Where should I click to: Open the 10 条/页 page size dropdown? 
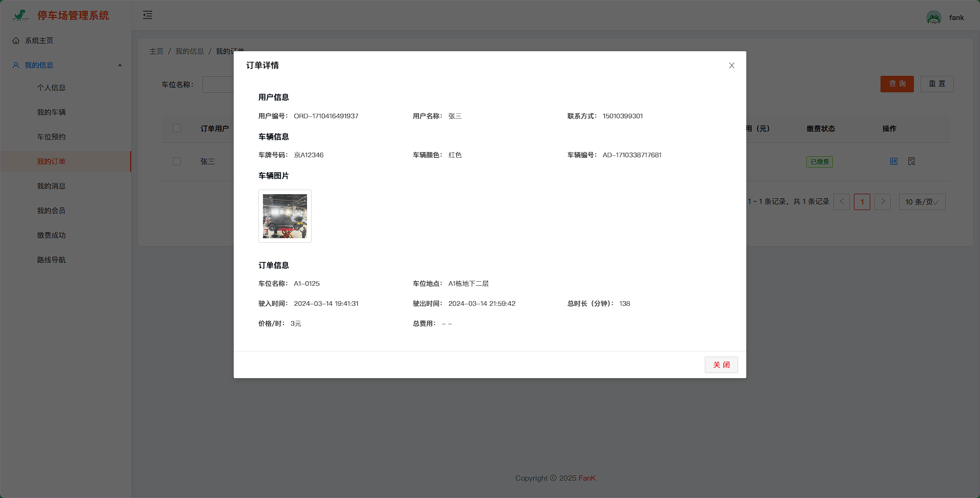click(922, 202)
